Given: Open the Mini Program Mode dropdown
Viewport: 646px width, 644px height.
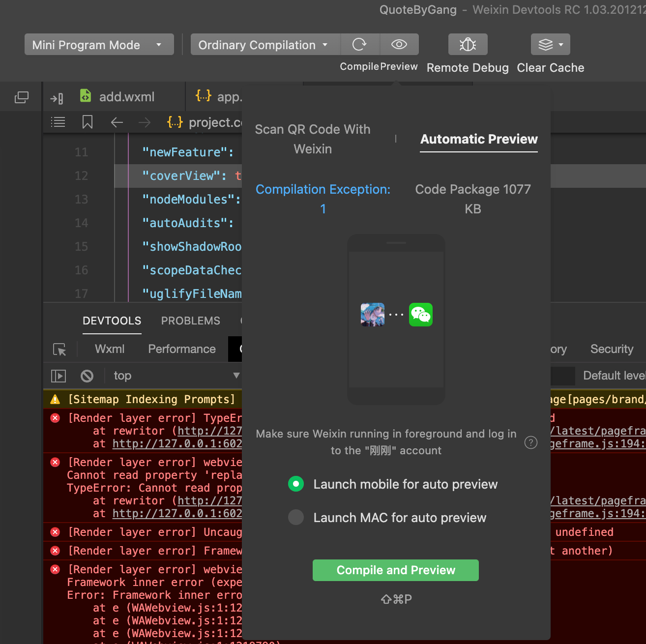Looking at the screenshot, I should pos(99,45).
